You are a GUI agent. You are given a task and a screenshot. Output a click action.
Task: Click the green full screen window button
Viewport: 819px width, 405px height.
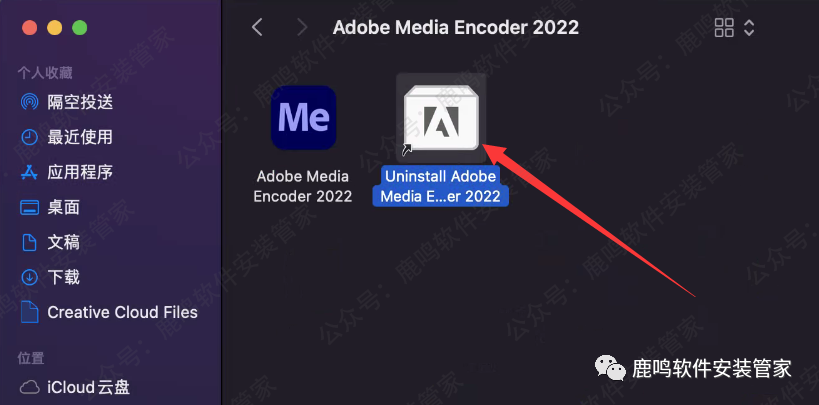[79, 28]
